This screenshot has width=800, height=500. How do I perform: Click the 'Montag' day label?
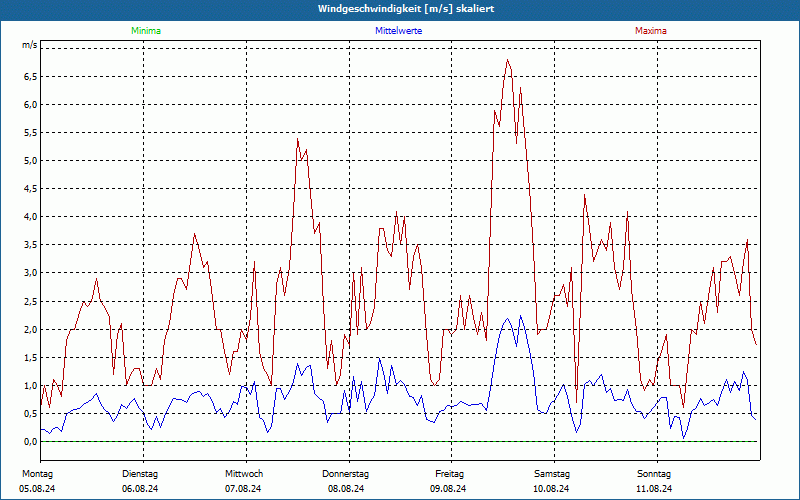tap(37, 474)
